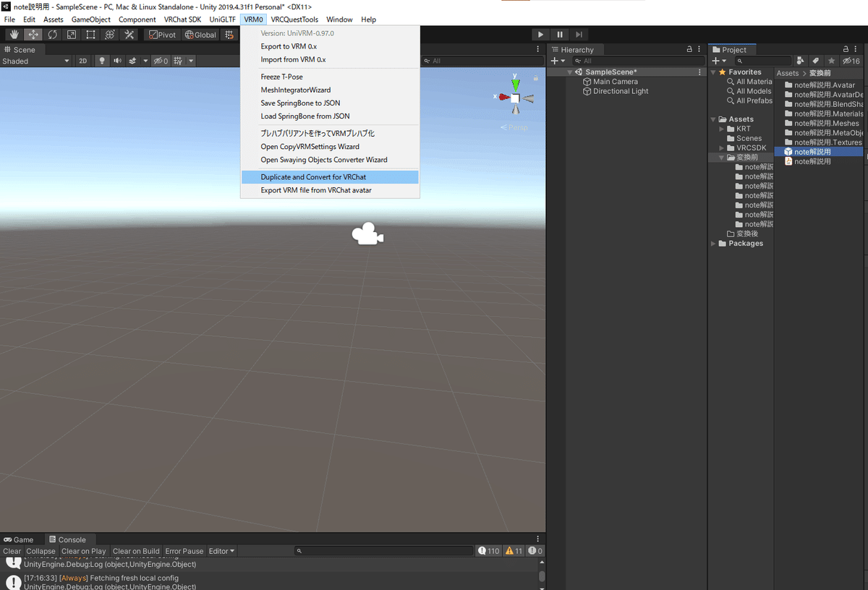Open the scene effects dropdown arrow
868x590 pixels.
145,61
